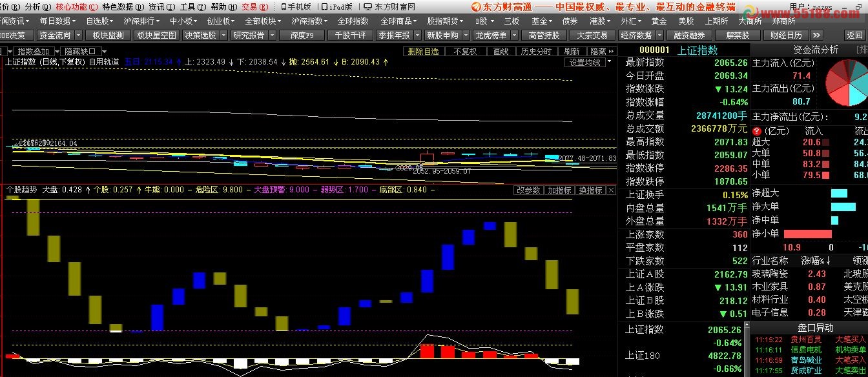Open dropdown arrow next to 研究报告
This screenshot has height=377, width=868.
click(x=273, y=36)
